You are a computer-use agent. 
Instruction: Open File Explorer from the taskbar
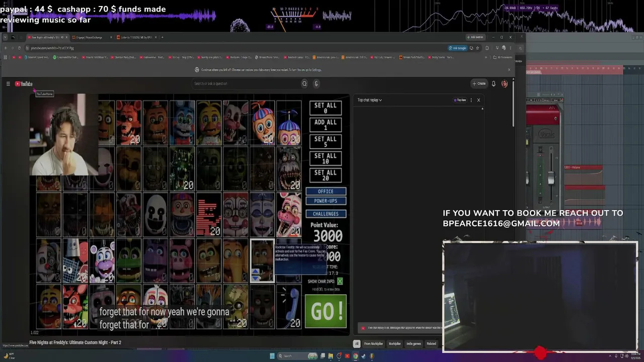331,356
